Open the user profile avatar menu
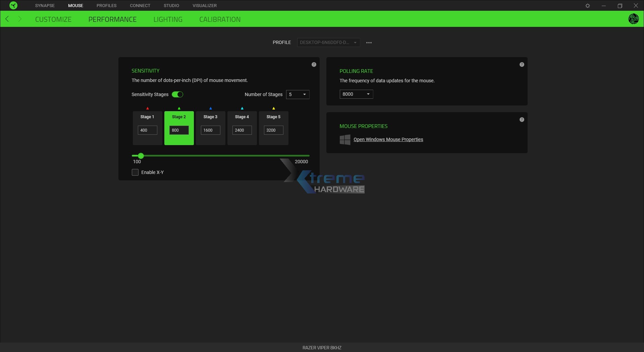This screenshot has width=644, height=352. (x=634, y=19)
